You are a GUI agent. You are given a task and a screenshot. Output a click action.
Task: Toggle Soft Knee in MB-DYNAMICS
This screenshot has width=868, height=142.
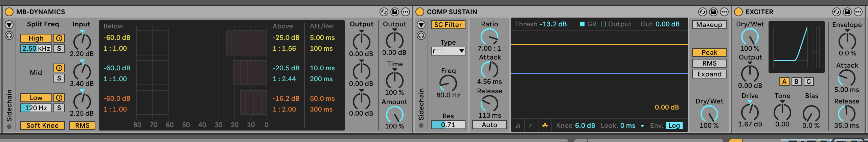click(x=42, y=125)
